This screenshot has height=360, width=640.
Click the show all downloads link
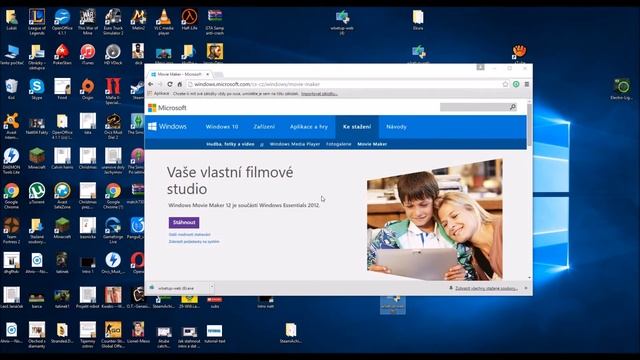click(x=486, y=288)
